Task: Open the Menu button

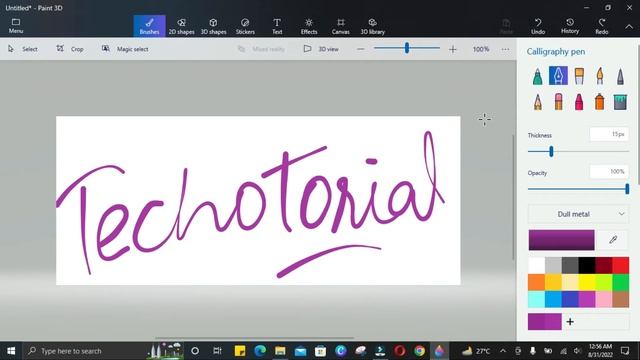Action: point(16,26)
